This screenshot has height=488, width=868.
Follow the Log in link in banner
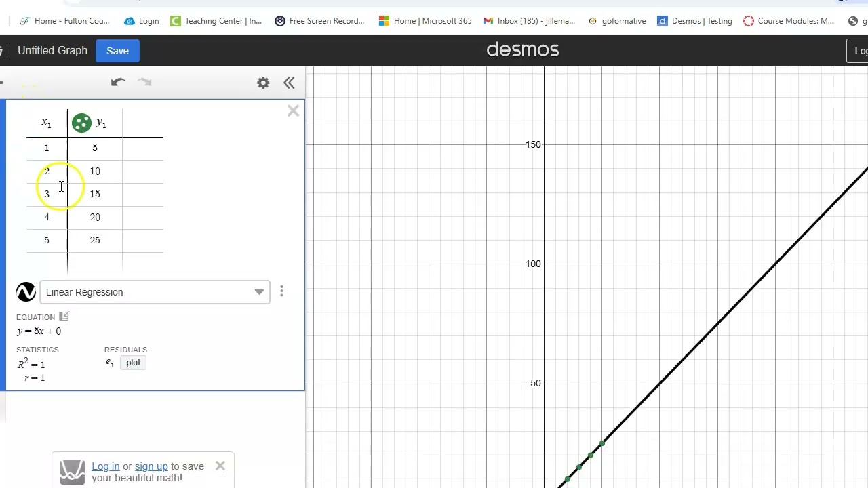[x=106, y=466]
